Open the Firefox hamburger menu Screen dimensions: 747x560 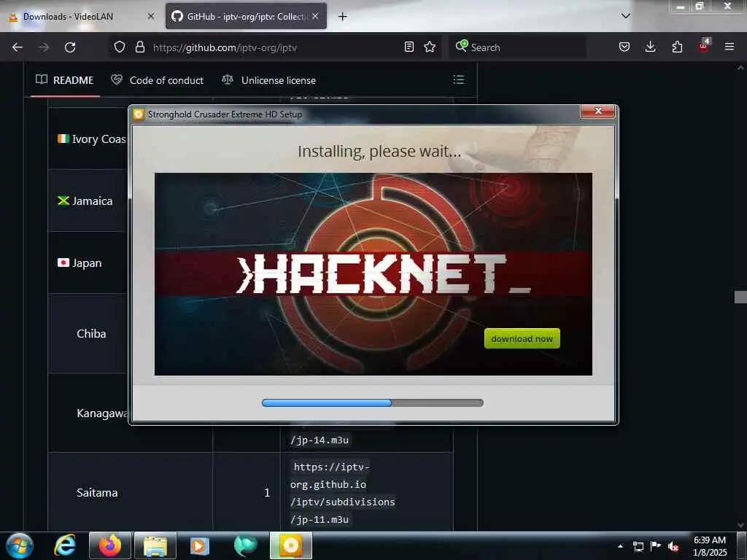tap(729, 47)
